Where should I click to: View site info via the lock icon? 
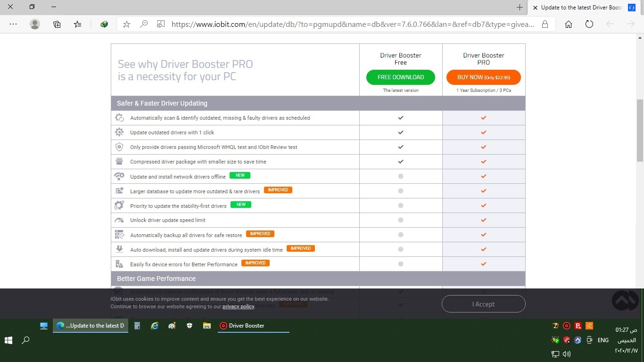click(545, 24)
